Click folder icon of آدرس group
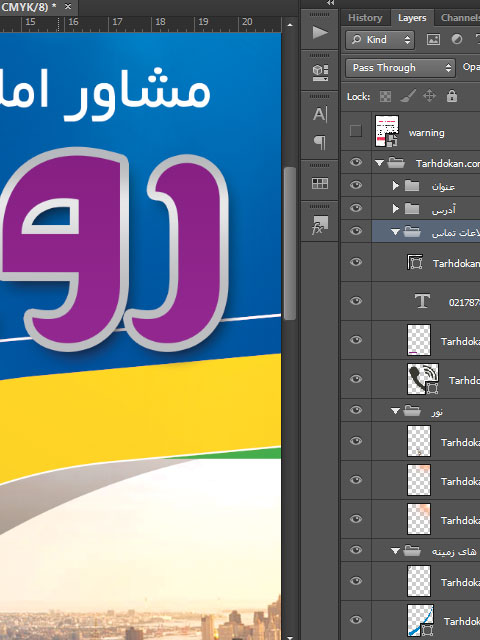 click(412, 209)
